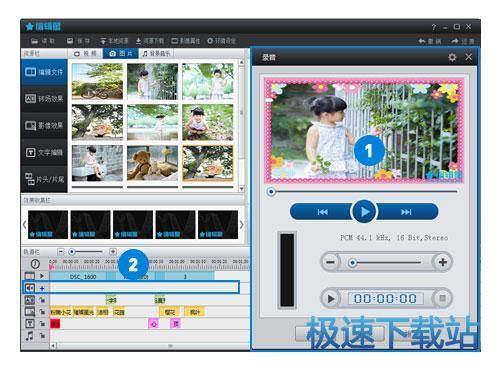Select the girl sitting by brick wall thumbnail

[97, 163]
